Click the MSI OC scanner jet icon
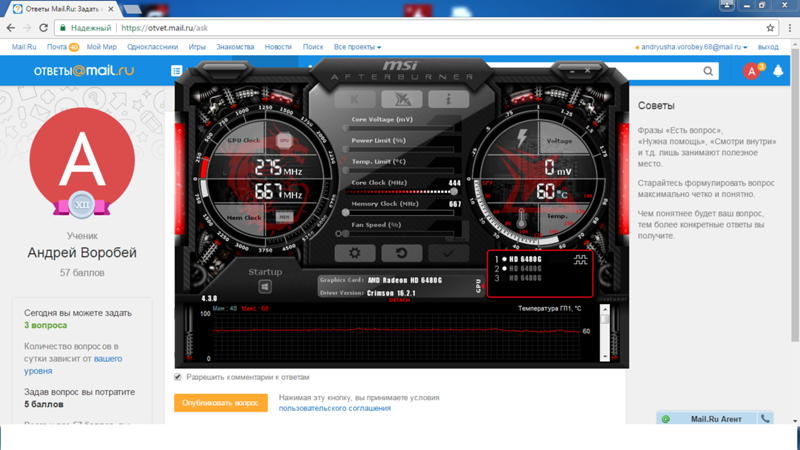The image size is (800, 450). coord(402,99)
